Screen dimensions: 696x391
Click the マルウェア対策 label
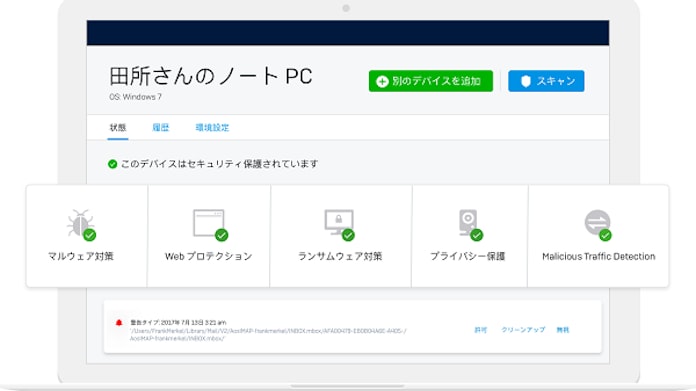(x=80, y=257)
